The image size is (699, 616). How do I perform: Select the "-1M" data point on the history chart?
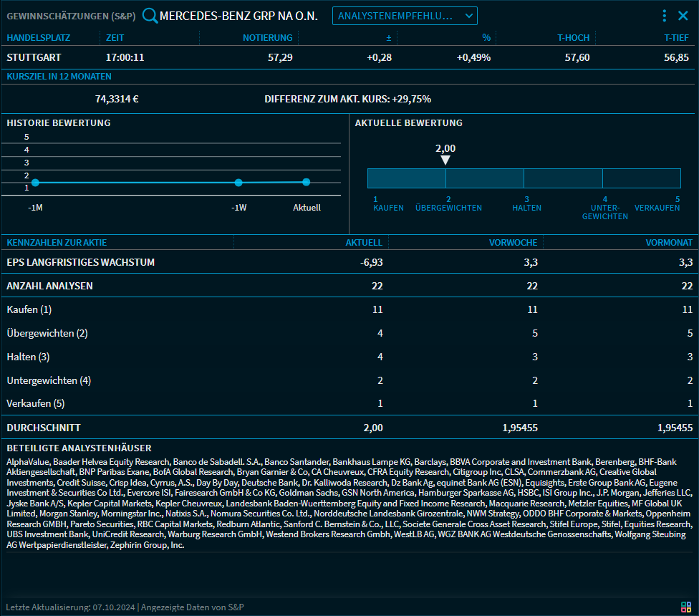36,182
